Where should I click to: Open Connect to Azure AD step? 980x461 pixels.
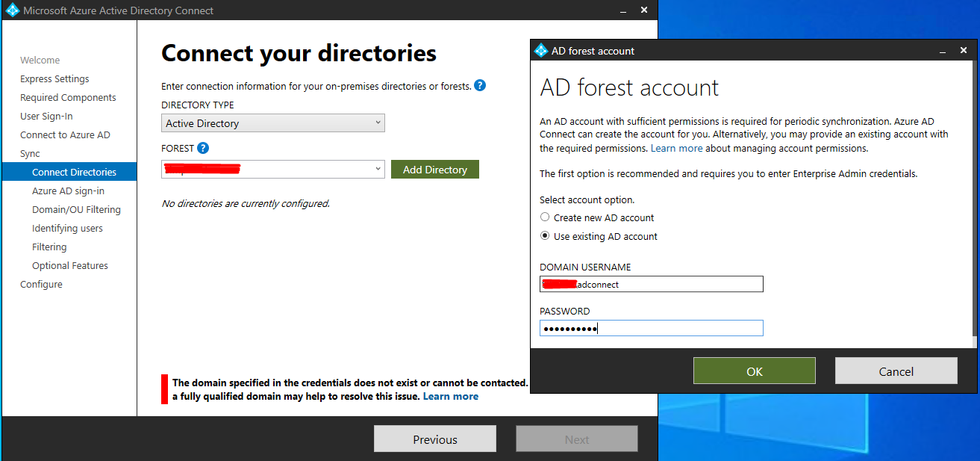point(65,134)
